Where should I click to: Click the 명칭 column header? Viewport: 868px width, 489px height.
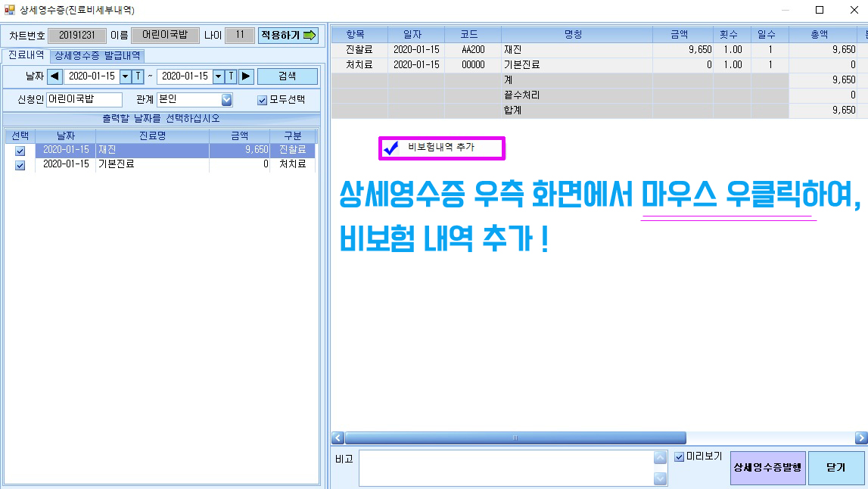coord(577,34)
